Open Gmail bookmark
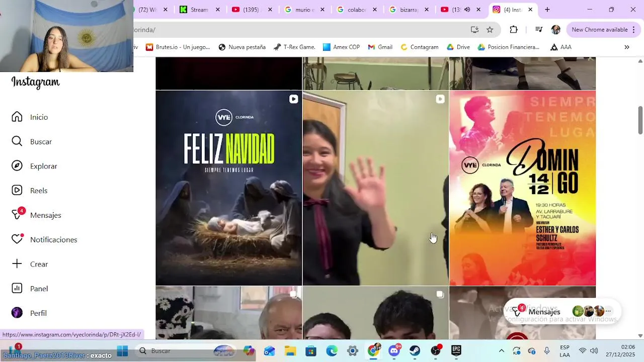The height and width of the screenshot is (362, 644). coord(380,47)
